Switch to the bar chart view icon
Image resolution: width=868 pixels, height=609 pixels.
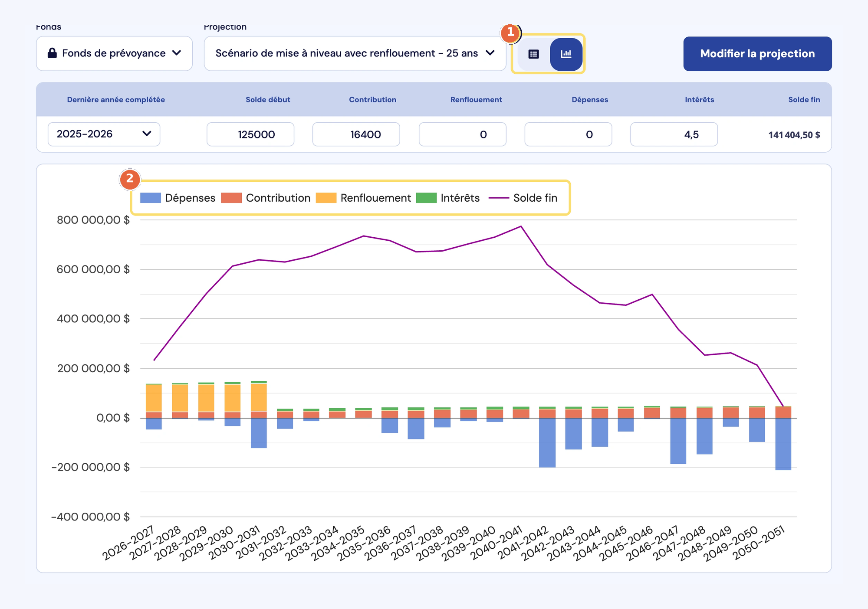click(566, 54)
